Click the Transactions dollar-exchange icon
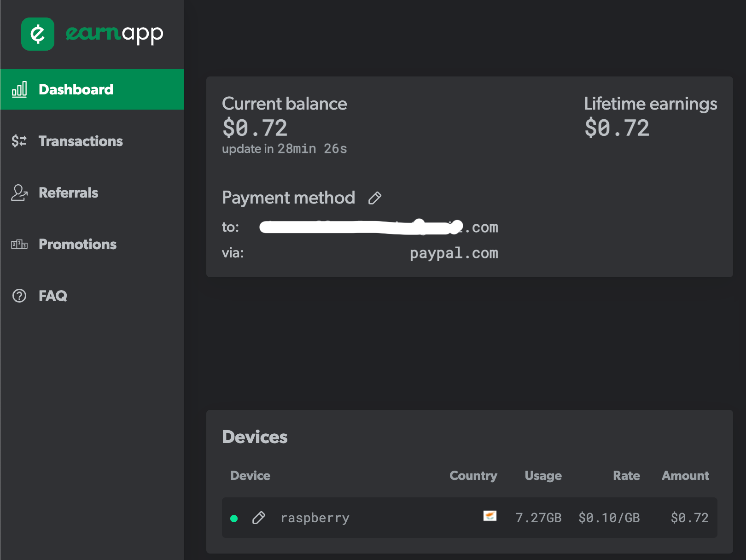The image size is (746, 560). (18, 141)
